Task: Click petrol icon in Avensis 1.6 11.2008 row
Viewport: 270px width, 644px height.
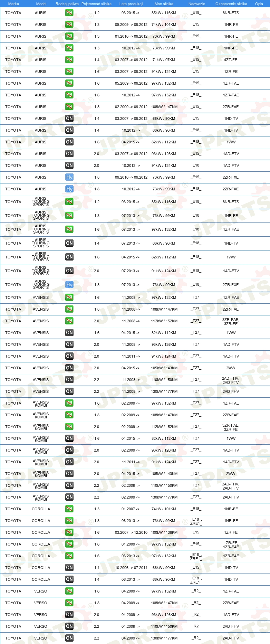Action: click(x=69, y=297)
